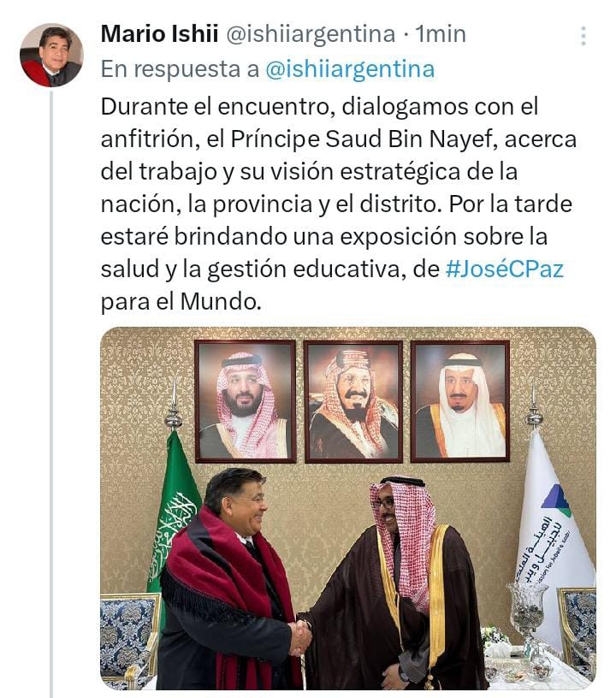Open the gray @ishiiargentina handle beside name
This screenshot has width=616, height=698.
tap(311, 35)
